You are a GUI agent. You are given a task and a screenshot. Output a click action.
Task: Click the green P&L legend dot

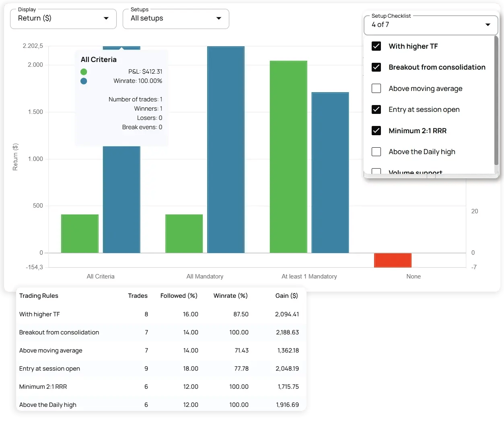tap(84, 72)
